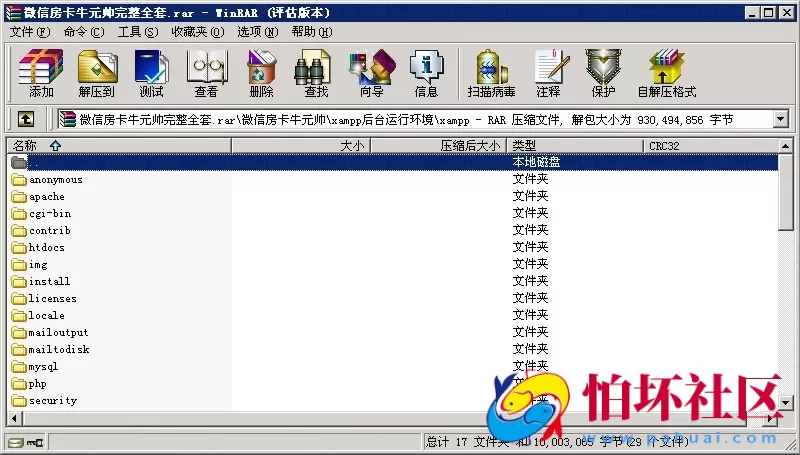Select the install folder icon
Viewport: 800px width, 455px height.
[x=19, y=281]
